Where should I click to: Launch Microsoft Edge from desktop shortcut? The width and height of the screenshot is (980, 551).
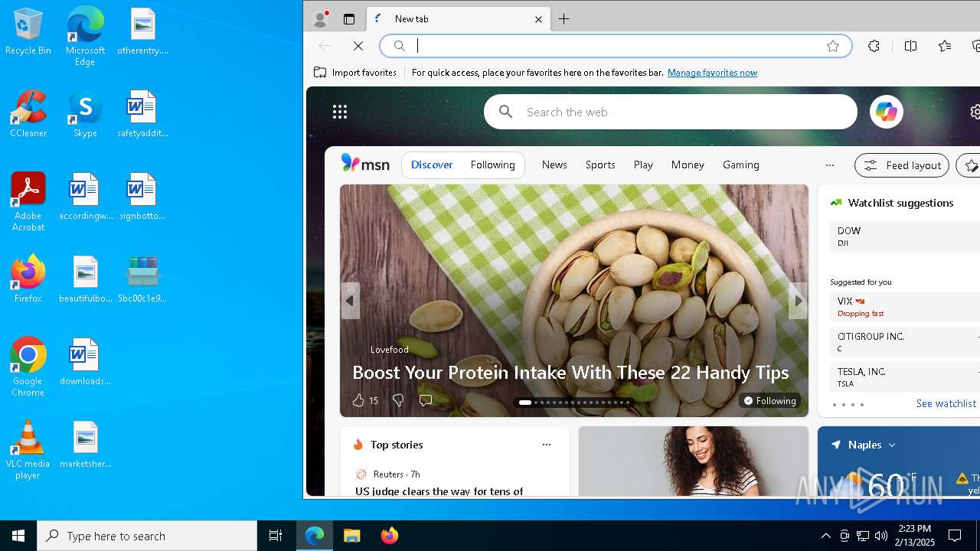85,37
